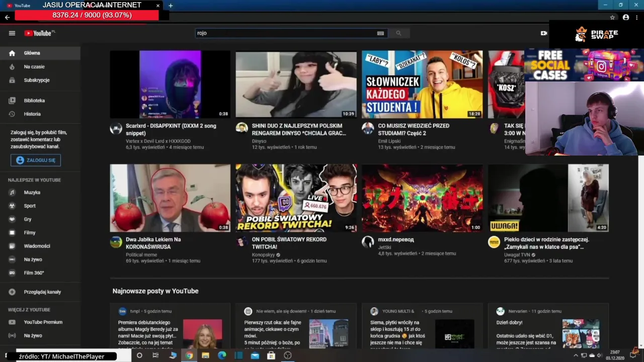644x362 pixels.
Task: Click the Dinyso channel avatar
Action: click(242, 129)
